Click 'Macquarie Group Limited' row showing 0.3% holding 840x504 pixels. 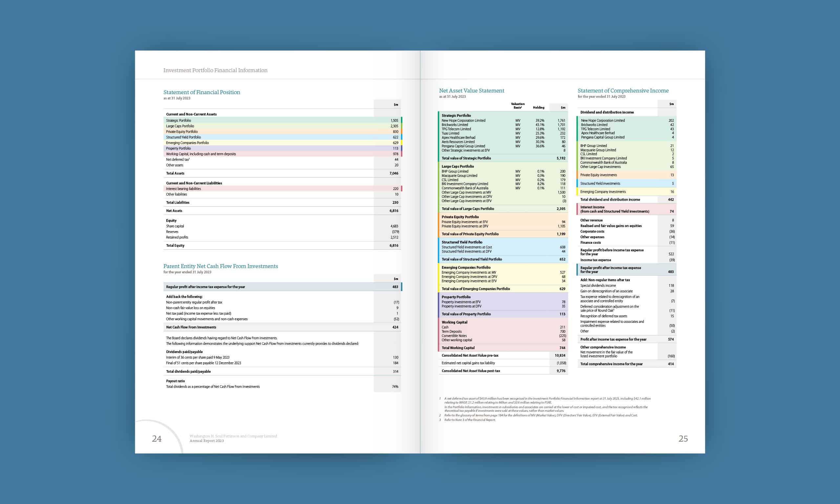pos(503,176)
